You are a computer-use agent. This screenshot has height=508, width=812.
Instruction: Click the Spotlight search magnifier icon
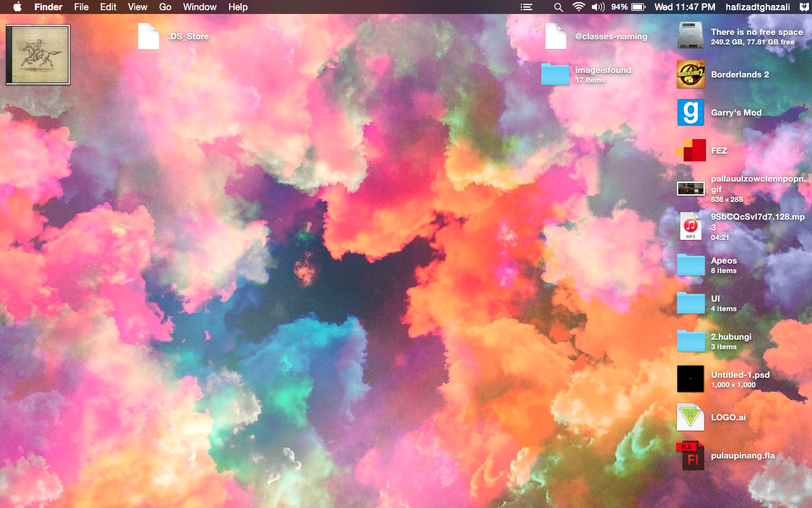558,7
